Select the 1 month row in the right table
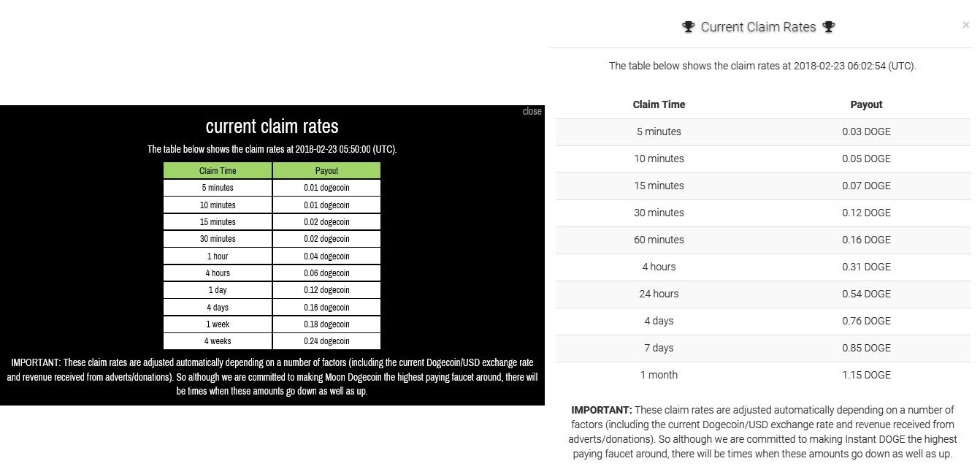The image size is (980, 472). (x=763, y=375)
